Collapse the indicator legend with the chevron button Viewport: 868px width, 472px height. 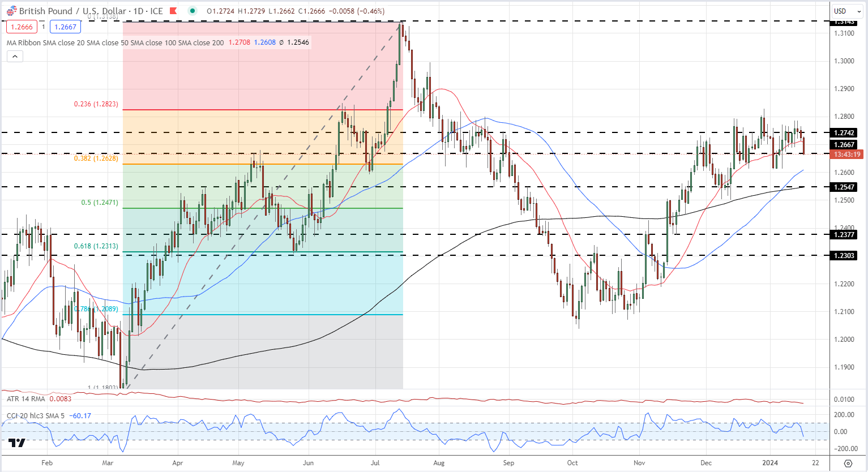pos(15,56)
